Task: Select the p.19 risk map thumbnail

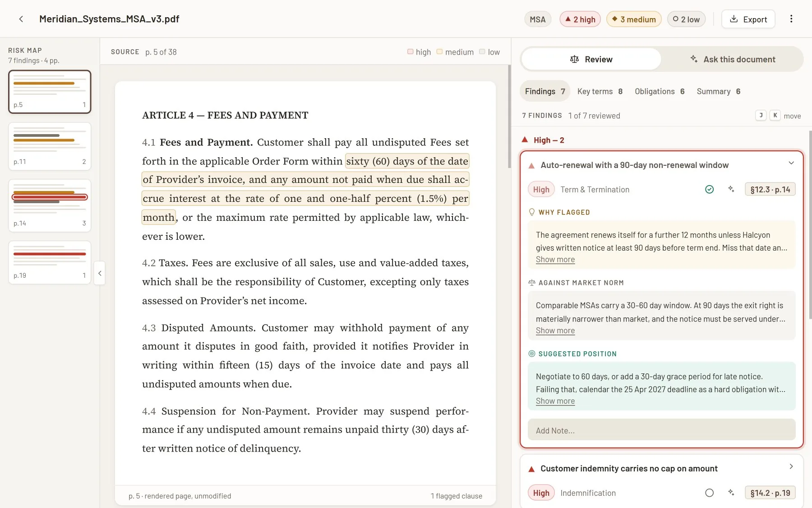Action: [x=50, y=262]
